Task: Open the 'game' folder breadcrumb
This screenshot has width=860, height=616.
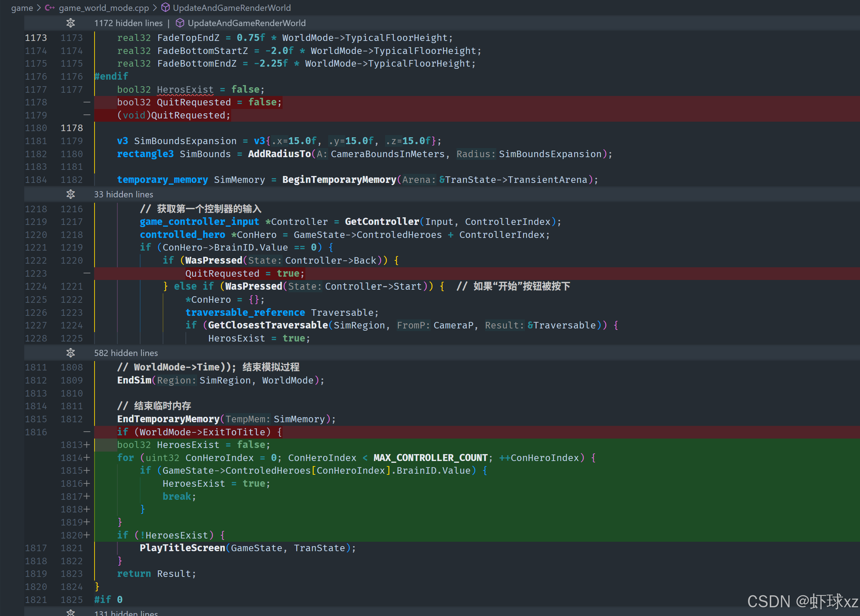Action: tap(22, 8)
